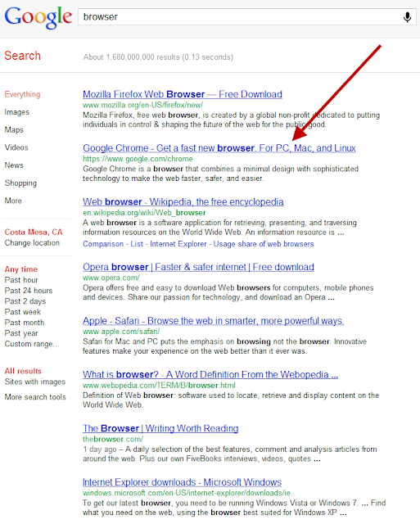Image resolution: width=420 pixels, height=524 pixels.
Task: Click thebrowser.com/ URL text
Action: [113, 439]
